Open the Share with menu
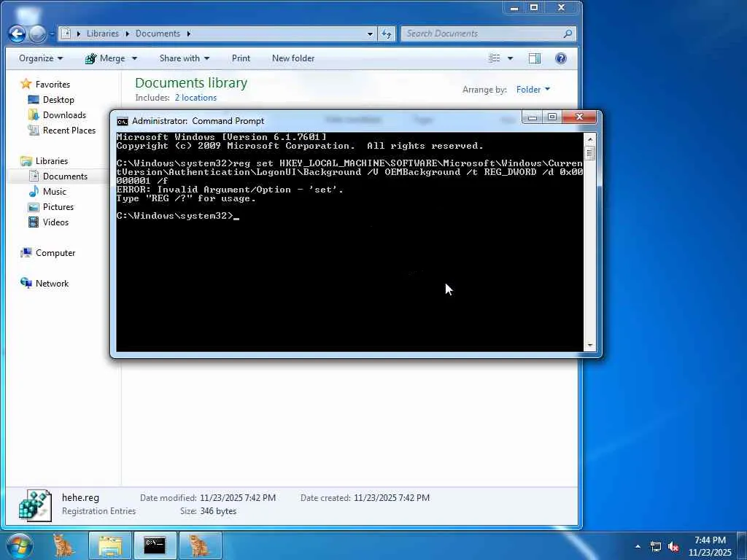 (185, 58)
